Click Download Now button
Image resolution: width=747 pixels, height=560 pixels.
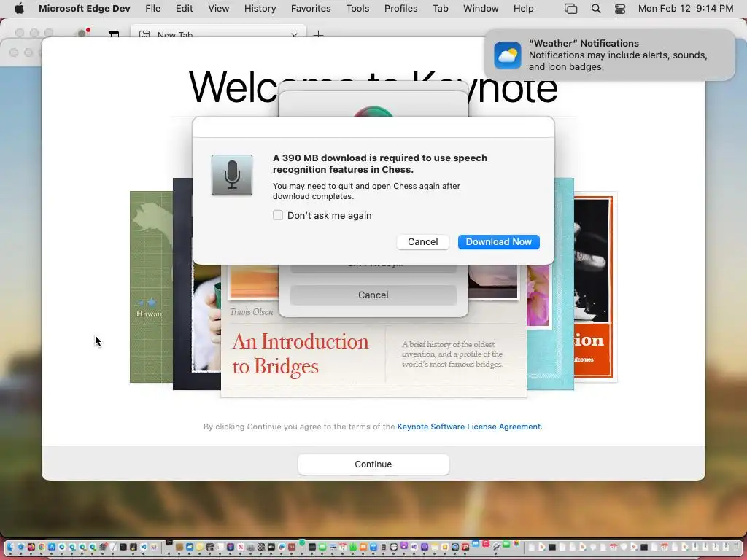pyautogui.click(x=498, y=242)
